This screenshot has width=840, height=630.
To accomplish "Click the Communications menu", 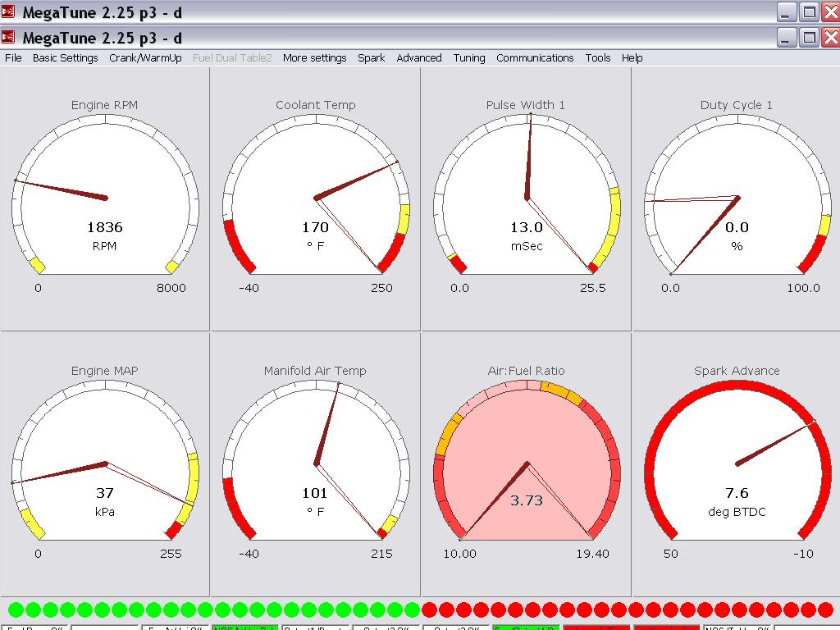I will tap(535, 58).
